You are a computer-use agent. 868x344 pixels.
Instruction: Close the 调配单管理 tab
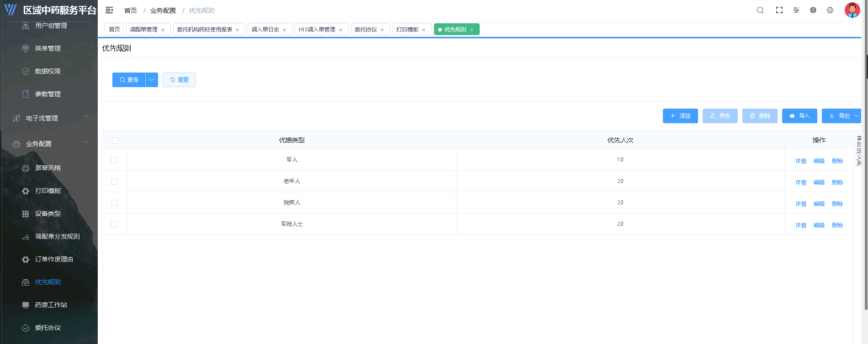pyautogui.click(x=163, y=30)
